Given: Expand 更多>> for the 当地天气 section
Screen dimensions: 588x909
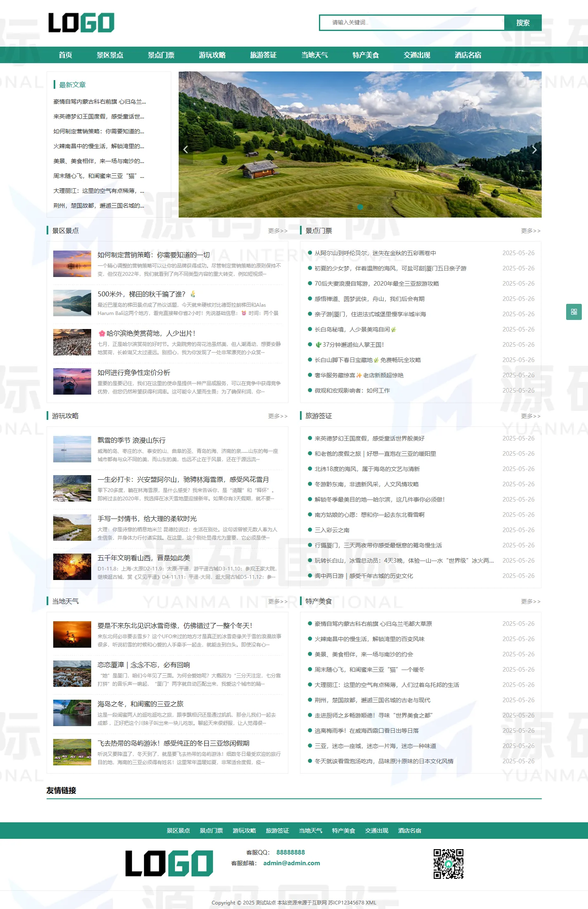Looking at the screenshot, I should (278, 601).
